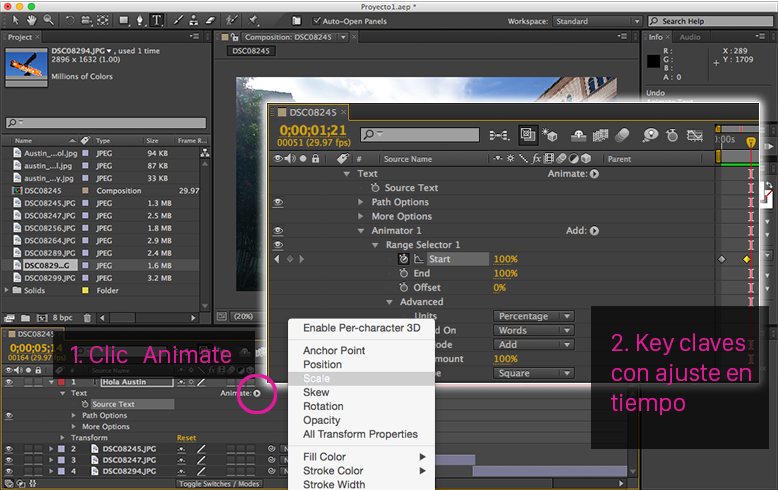
Task: Select the Pen tool
Action: click(x=140, y=20)
